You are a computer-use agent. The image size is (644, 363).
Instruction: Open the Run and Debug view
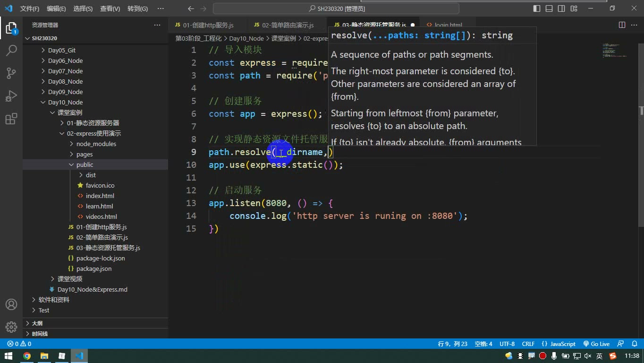pos(11,96)
